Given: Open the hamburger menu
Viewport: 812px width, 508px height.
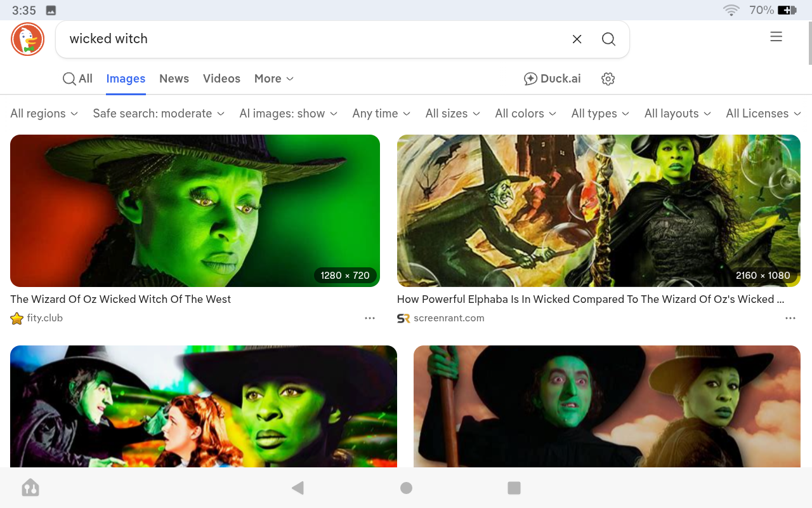Looking at the screenshot, I should (776, 37).
